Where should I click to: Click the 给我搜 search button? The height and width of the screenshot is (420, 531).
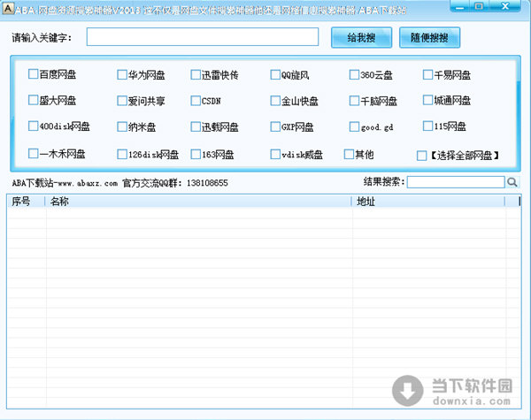[361, 37]
